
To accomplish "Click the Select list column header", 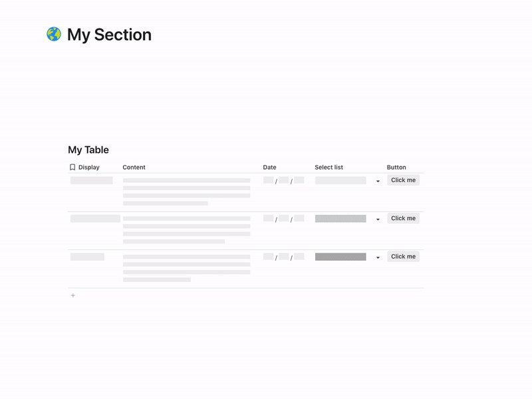I will tap(330, 167).
